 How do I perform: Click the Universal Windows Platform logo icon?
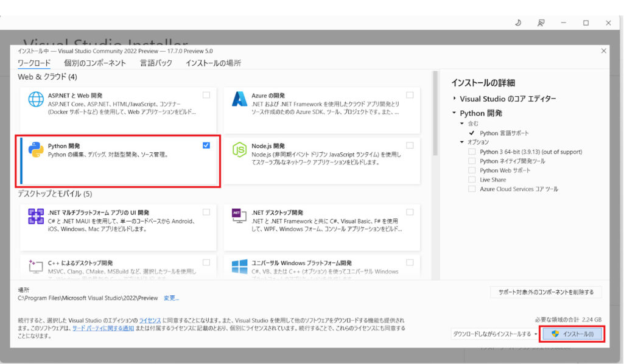pyautogui.click(x=239, y=267)
